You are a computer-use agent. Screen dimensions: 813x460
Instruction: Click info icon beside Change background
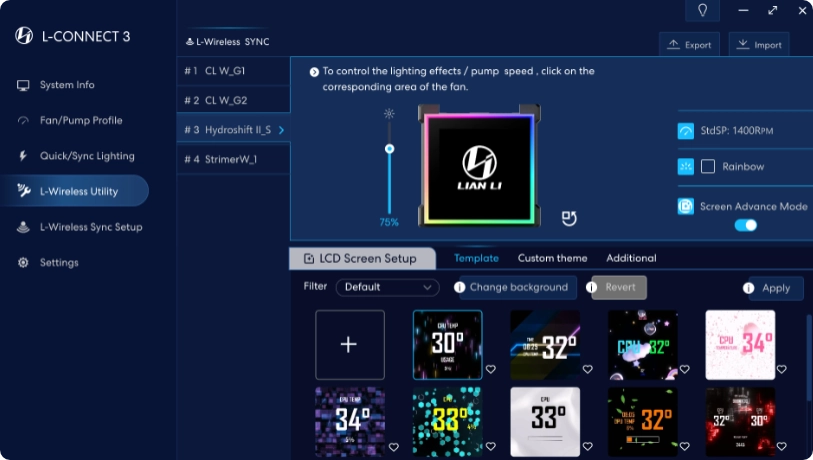(460, 287)
